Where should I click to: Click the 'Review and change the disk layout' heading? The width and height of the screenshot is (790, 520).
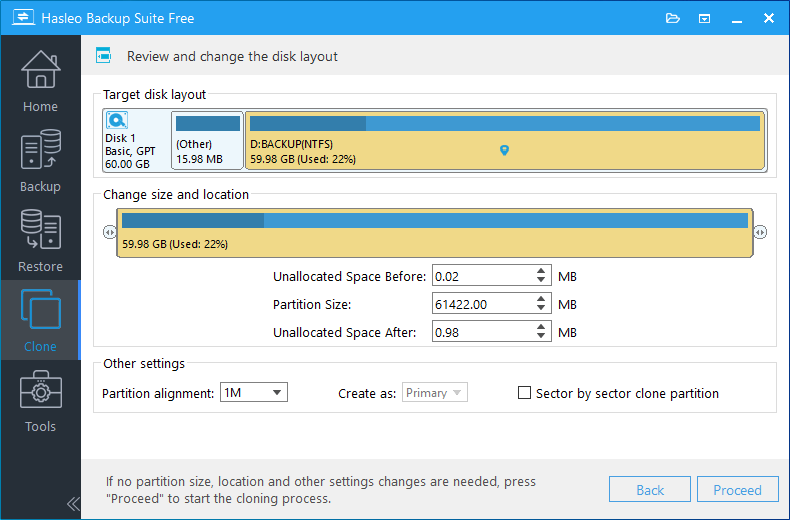232,56
